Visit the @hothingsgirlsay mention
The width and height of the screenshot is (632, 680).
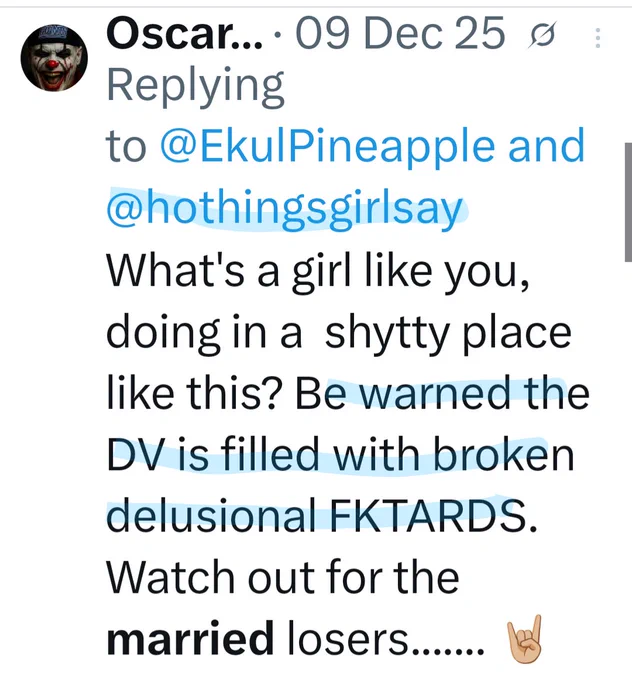click(284, 208)
